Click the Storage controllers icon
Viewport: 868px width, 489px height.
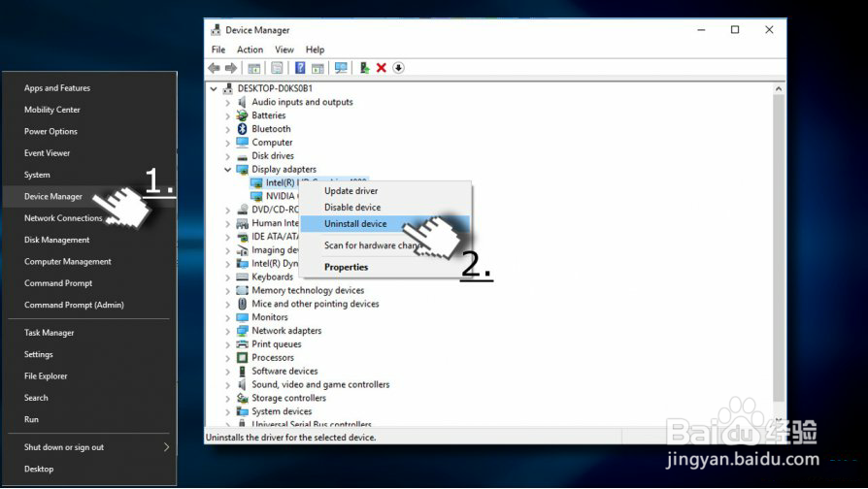pos(242,398)
